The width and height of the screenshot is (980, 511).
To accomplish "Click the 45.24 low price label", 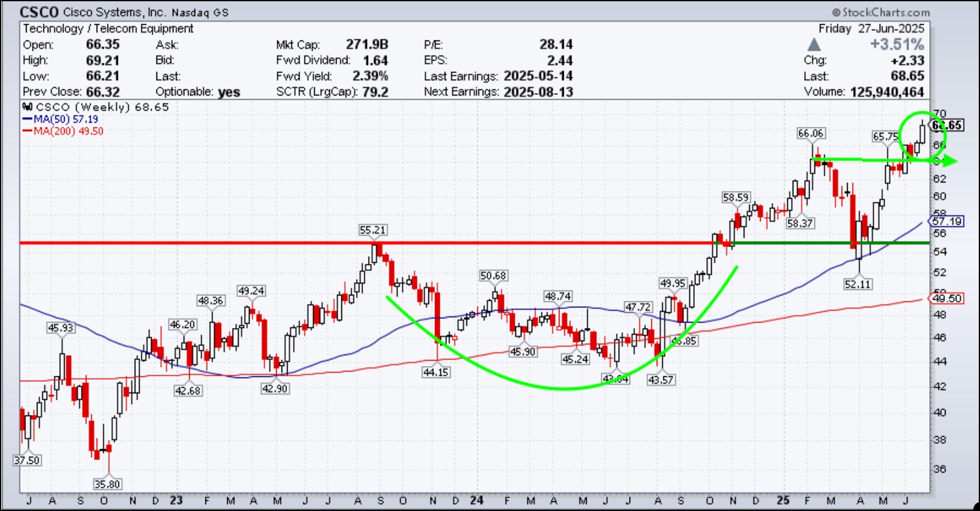I will (x=575, y=359).
